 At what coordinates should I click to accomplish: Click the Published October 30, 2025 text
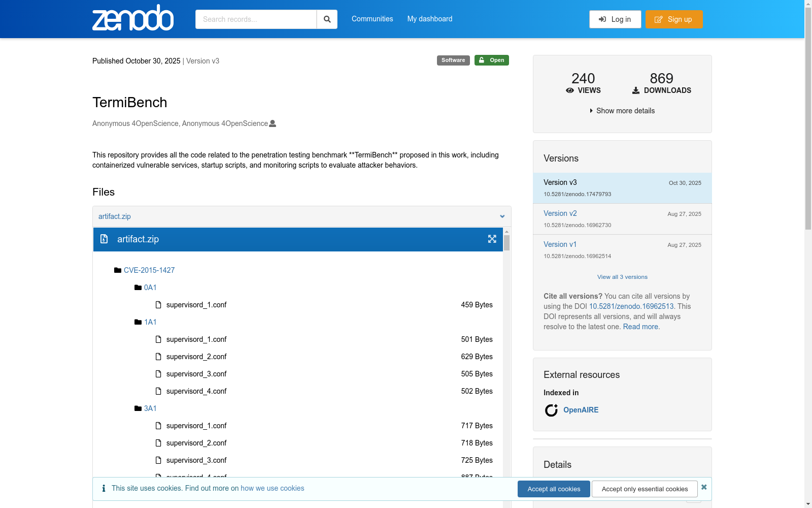(x=137, y=61)
